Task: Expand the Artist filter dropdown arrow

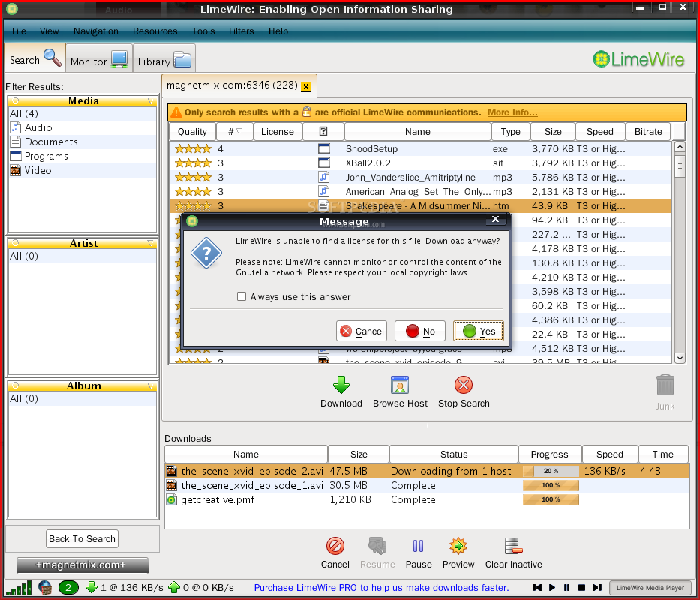Action: tap(151, 243)
